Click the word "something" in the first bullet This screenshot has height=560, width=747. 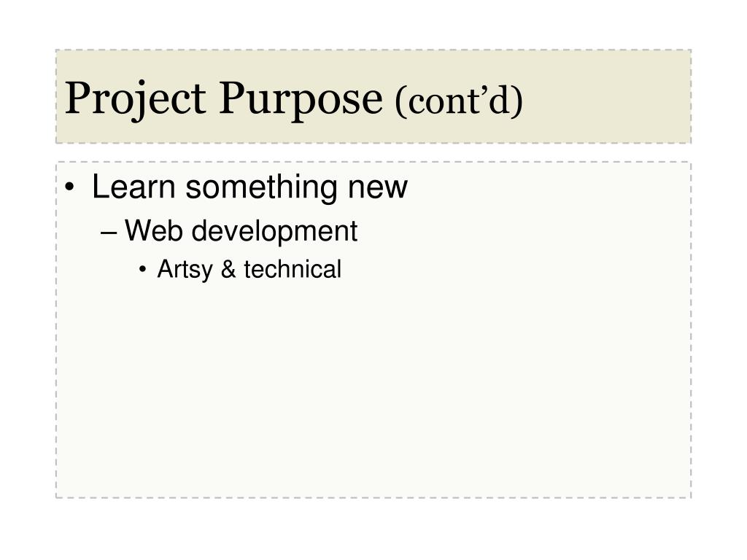262,187
